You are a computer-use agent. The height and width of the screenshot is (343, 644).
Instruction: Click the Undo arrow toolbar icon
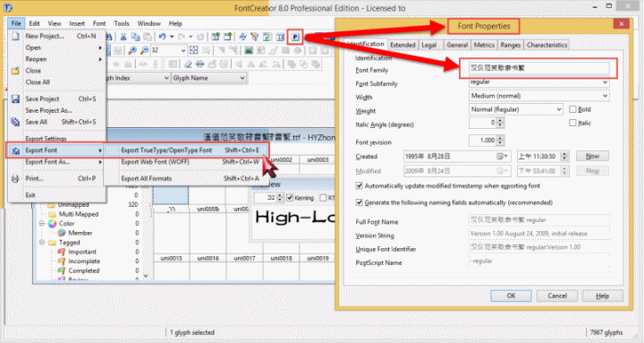(x=162, y=37)
